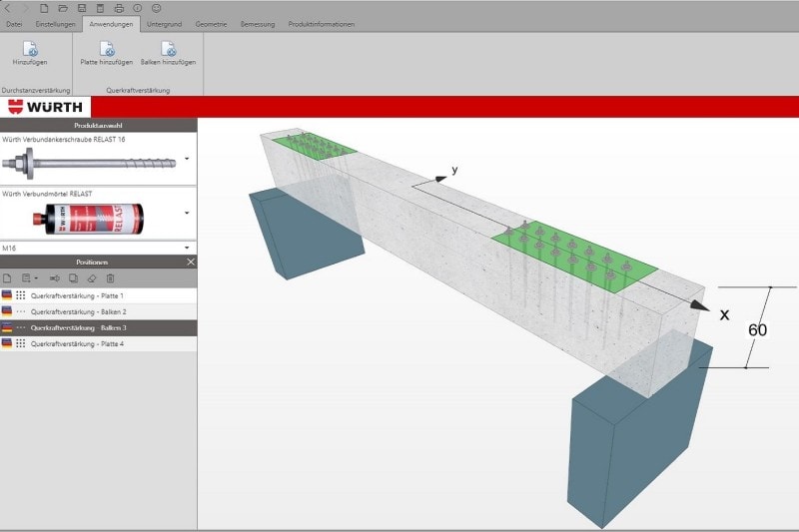The height and width of the screenshot is (532, 799).
Task: Click the flag icon on the Platte 1 row
Action: tap(7, 295)
